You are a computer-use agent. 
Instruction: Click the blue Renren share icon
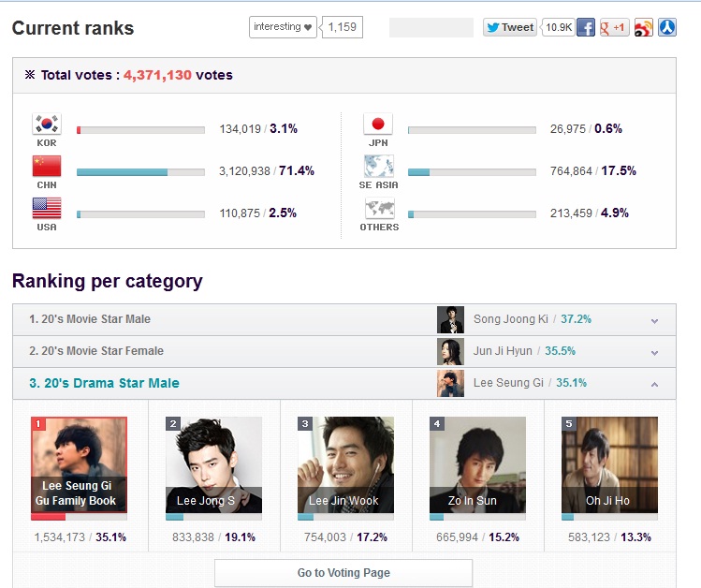pyautogui.click(x=667, y=27)
